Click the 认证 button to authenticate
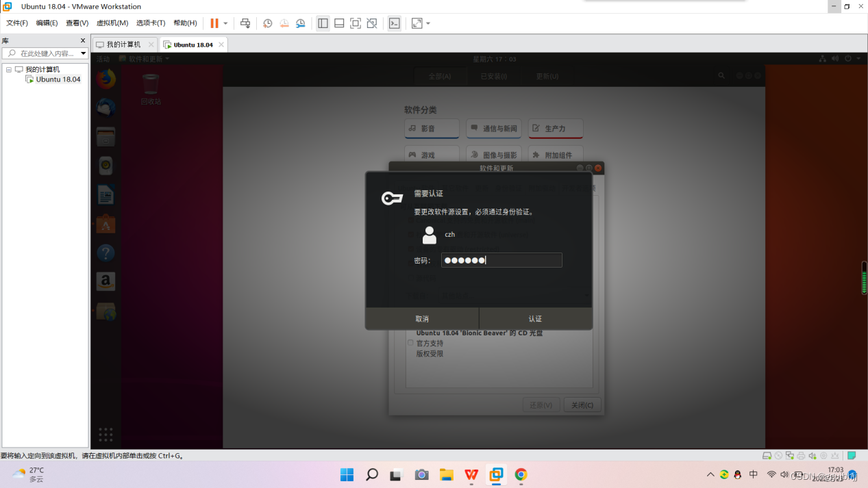Viewport: 868px width, 488px height. (536, 319)
